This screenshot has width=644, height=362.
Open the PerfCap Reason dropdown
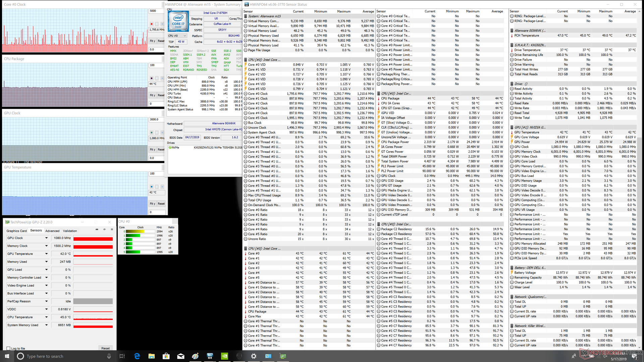click(x=46, y=301)
